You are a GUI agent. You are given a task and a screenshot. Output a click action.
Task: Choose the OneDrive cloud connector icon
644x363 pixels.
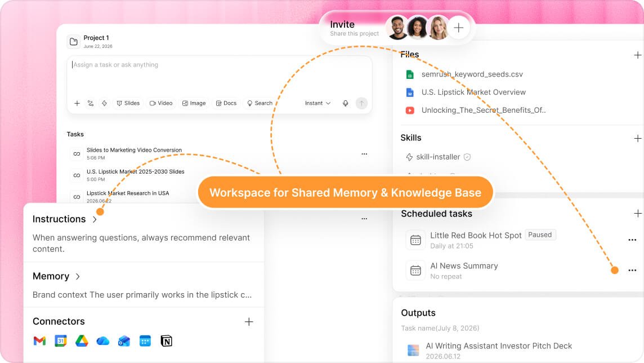(x=102, y=341)
